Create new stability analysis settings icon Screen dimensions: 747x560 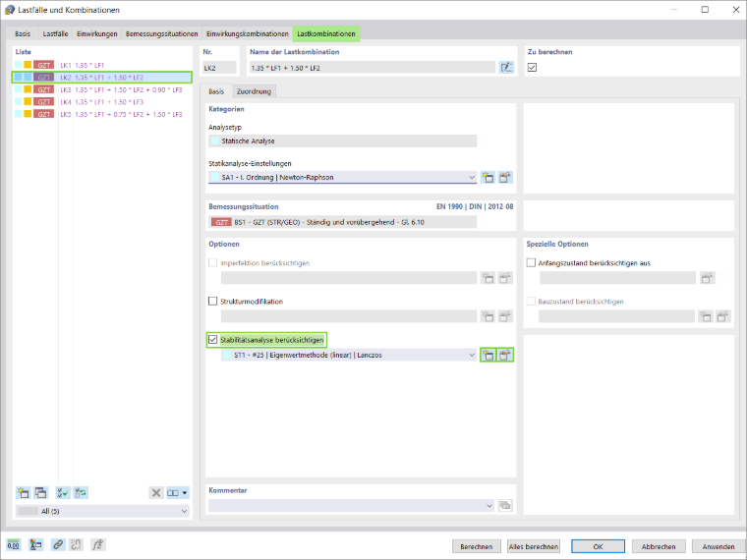(488, 355)
